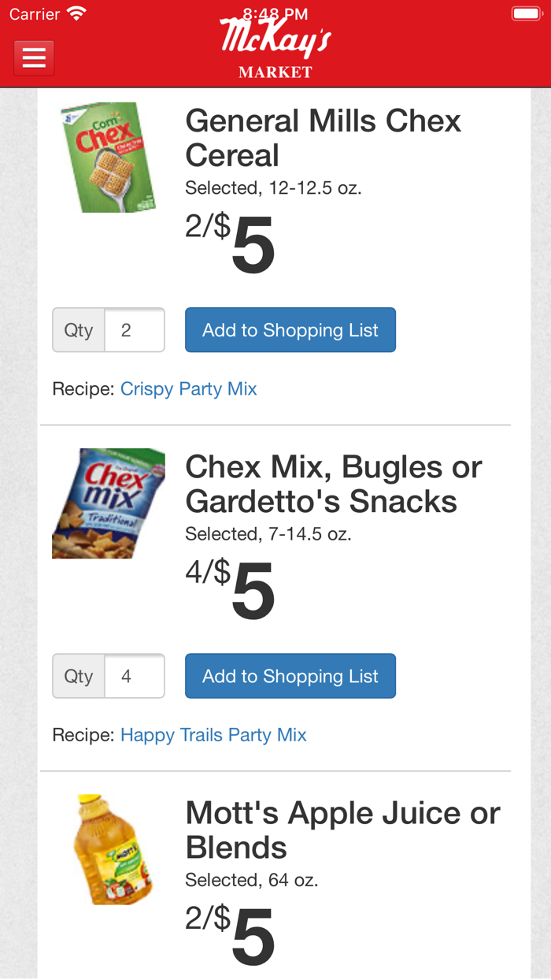
Task: Click the Chex Cereal quantity field showing 2
Action: pos(135,329)
